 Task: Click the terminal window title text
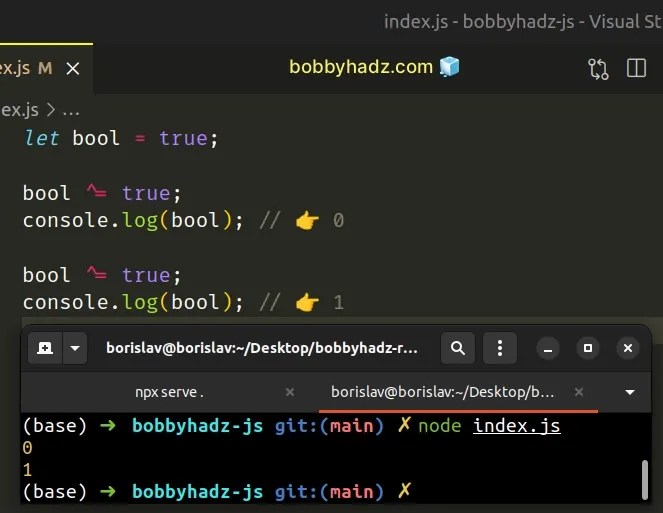click(x=262, y=348)
